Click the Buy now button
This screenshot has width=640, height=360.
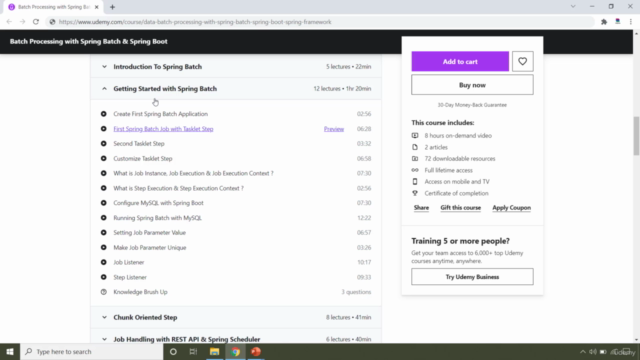pyautogui.click(x=472, y=85)
